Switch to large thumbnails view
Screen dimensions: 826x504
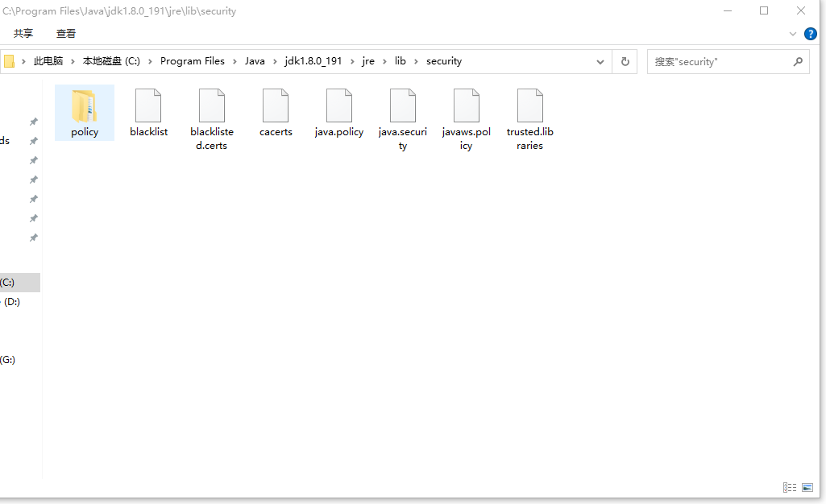click(x=806, y=487)
